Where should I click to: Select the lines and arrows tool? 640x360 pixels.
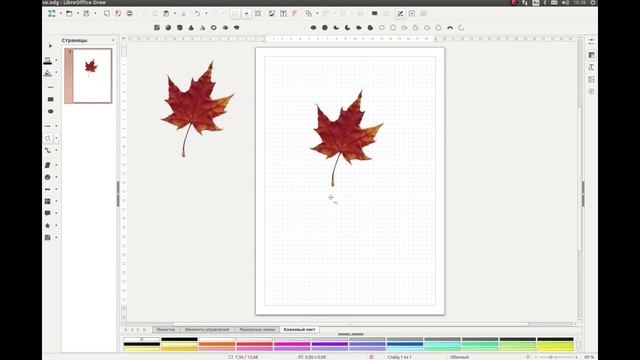[48, 126]
